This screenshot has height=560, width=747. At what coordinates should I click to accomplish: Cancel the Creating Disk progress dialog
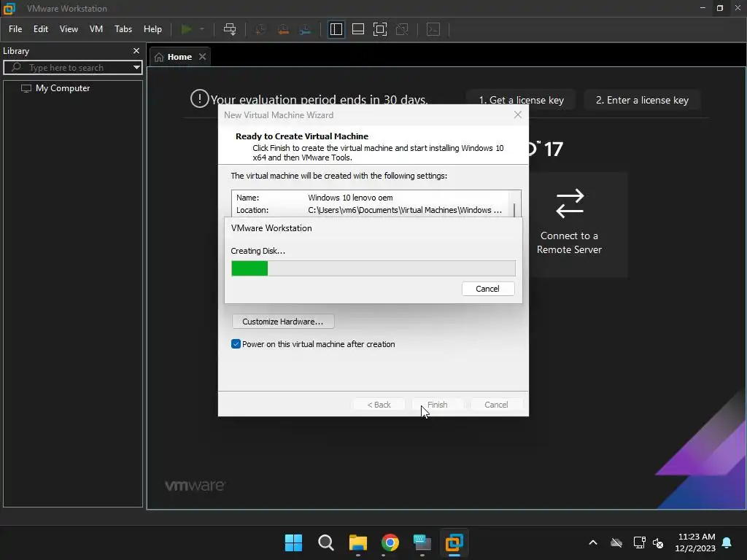tap(488, 289)
